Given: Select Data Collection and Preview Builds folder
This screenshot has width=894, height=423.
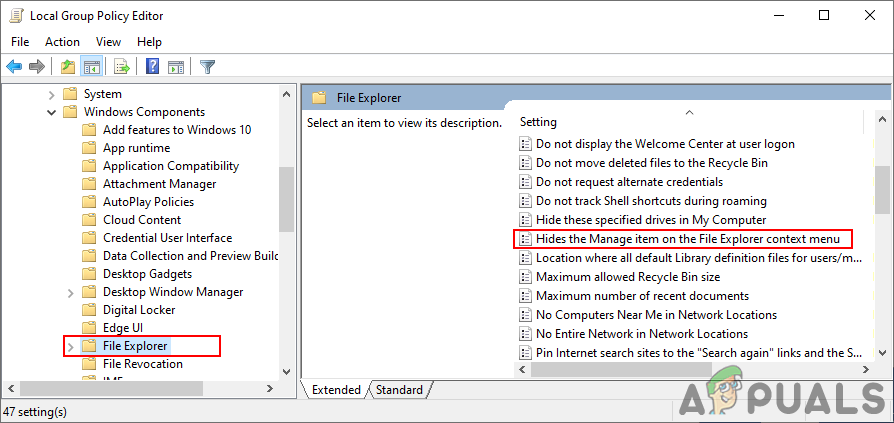Looking at the screenshot, I should pyautogui.click(x=190, y=256).
